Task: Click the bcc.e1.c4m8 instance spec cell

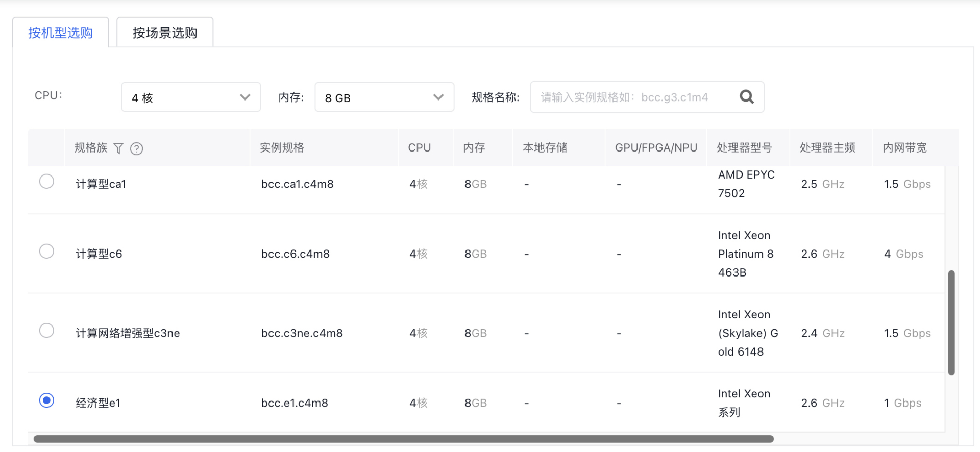Action: (295, 403)
